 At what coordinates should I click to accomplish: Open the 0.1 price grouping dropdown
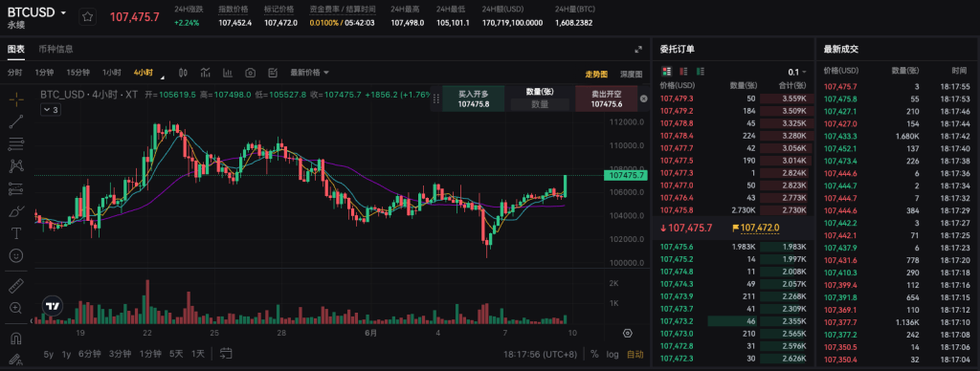(797, 72)
